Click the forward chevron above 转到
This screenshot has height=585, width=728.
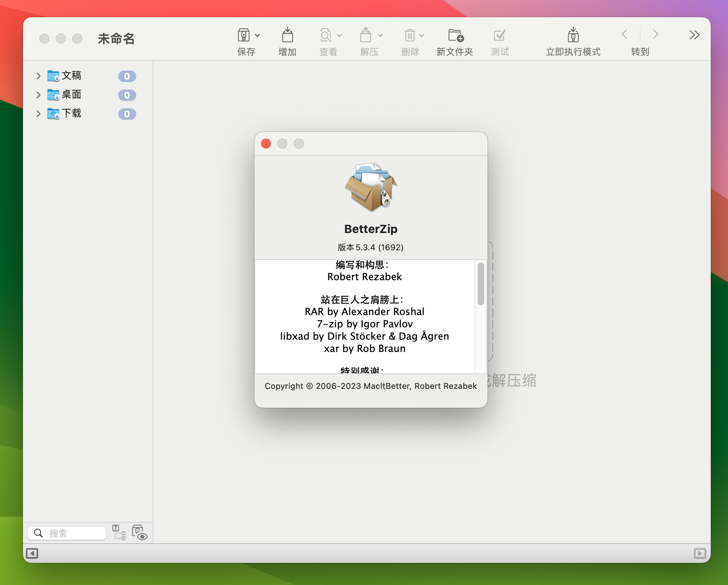tap(655, 34)
